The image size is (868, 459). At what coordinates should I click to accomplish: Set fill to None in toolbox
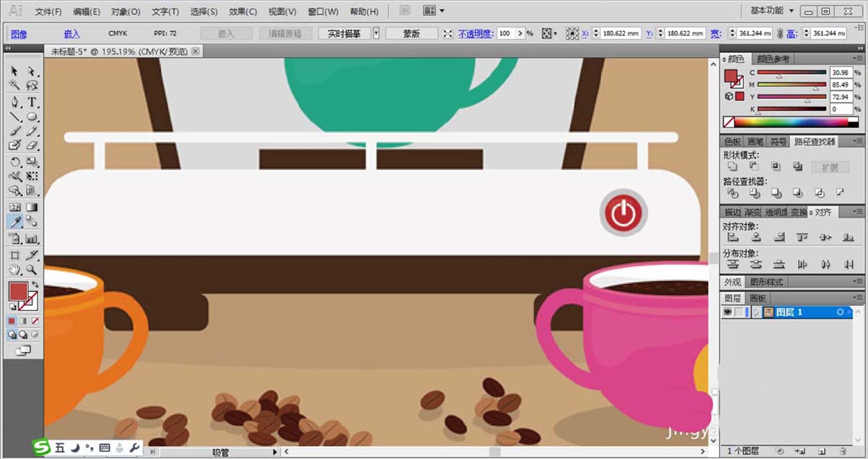pos(35,320)
